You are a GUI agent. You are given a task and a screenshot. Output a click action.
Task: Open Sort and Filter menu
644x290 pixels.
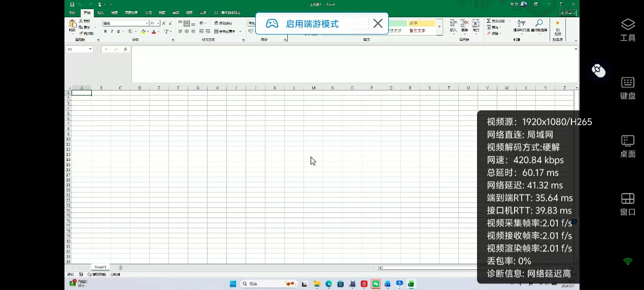(521, 26)
